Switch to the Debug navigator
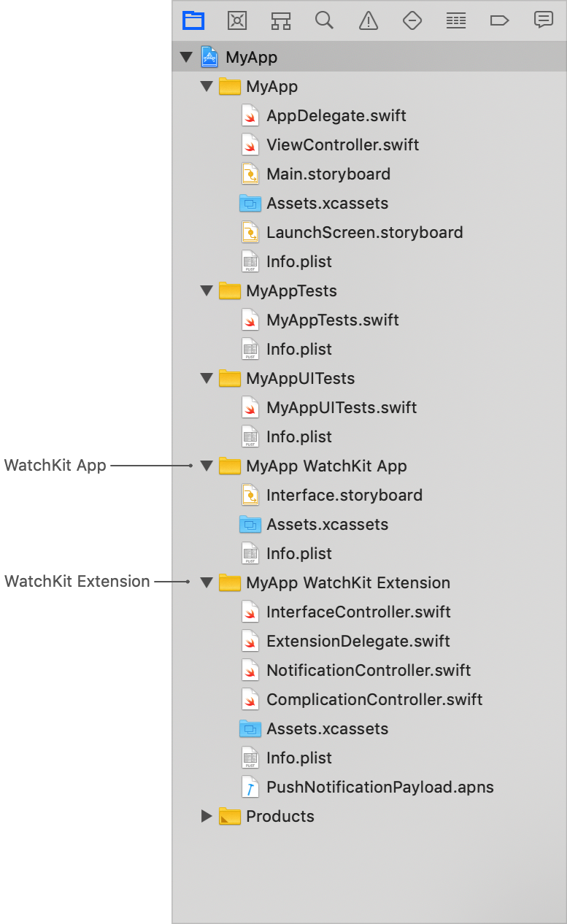 point(455,20)
